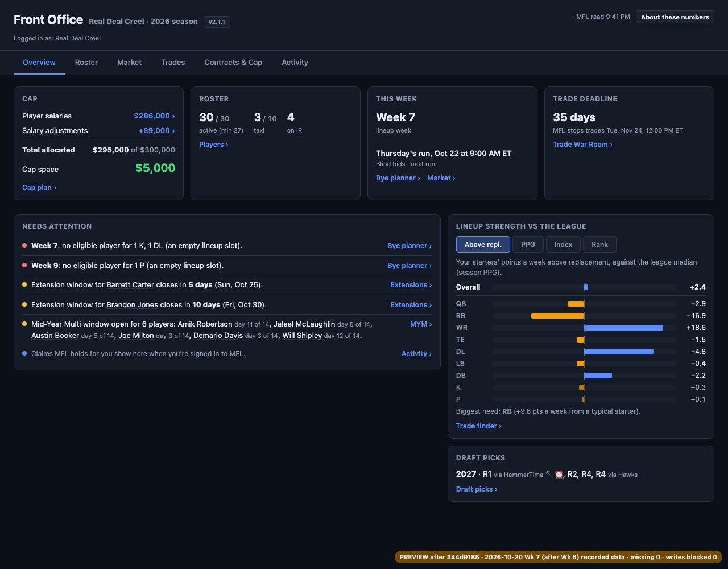Open Extensions link for Brandon Jones
The height and width of the screenshot is (569, 728).
click(411, 305)
